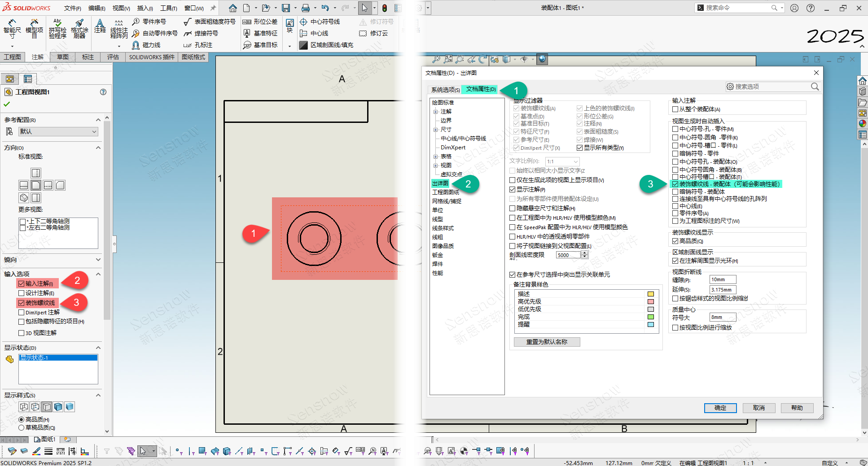
Task: Click the 零件序号 balloon tool icon
Action: [x=136, y=22]
